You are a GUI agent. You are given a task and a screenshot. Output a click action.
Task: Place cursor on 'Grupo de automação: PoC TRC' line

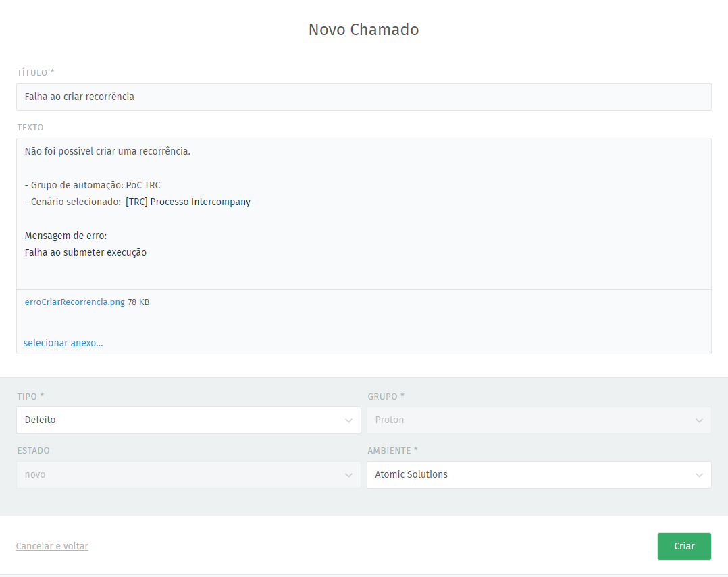(x=95, y=185)
